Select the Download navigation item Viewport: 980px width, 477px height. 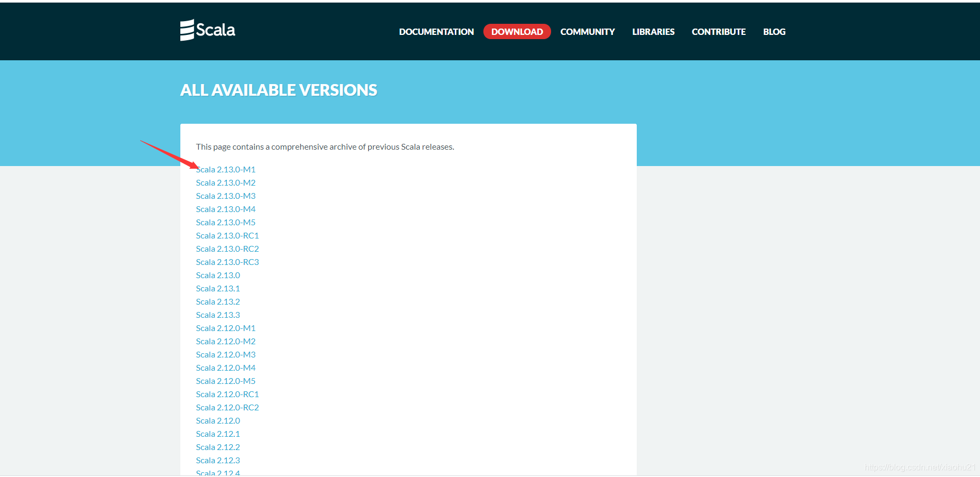point(517,32)
